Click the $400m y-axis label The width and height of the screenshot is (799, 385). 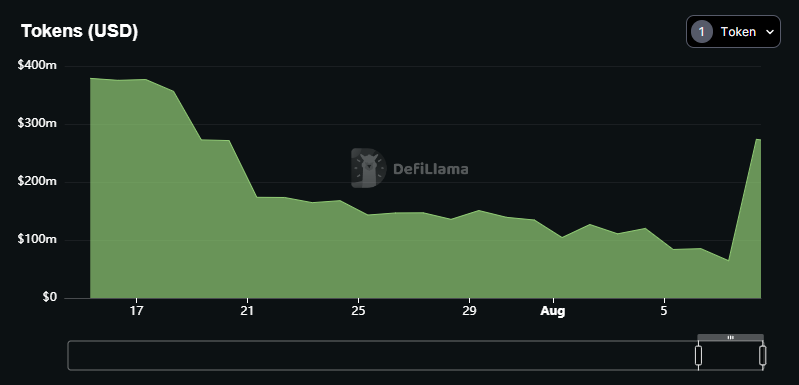coord(37,65)
